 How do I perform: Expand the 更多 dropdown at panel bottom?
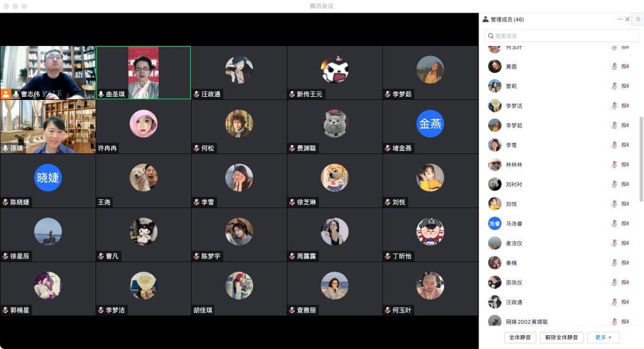point(603,338)
